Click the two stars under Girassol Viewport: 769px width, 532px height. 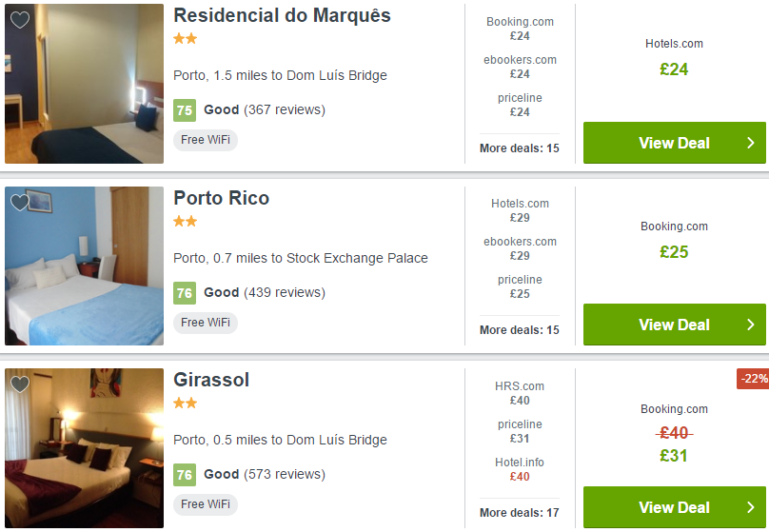click(x=185, y=403)
